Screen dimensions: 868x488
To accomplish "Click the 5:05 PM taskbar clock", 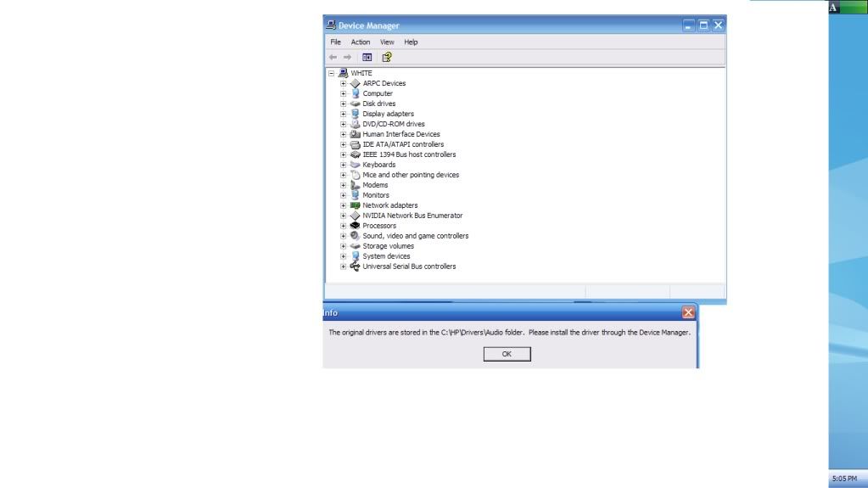I will [x=847, y=480].
